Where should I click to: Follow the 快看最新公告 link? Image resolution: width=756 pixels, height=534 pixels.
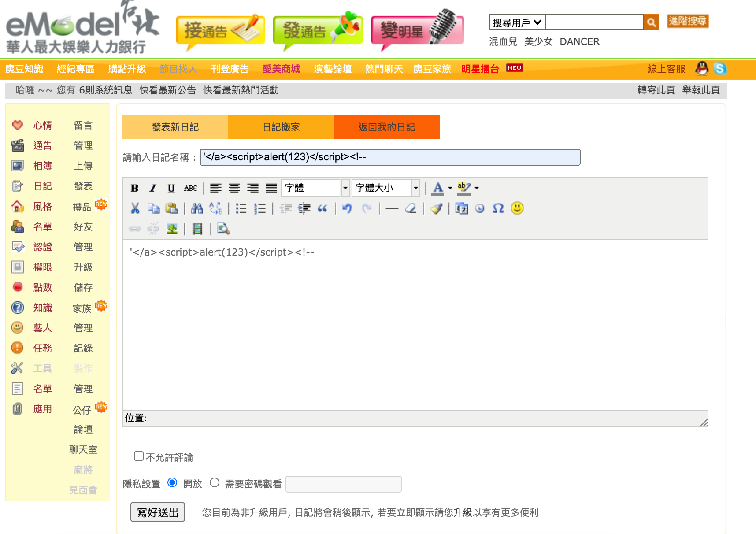[168, 90]
